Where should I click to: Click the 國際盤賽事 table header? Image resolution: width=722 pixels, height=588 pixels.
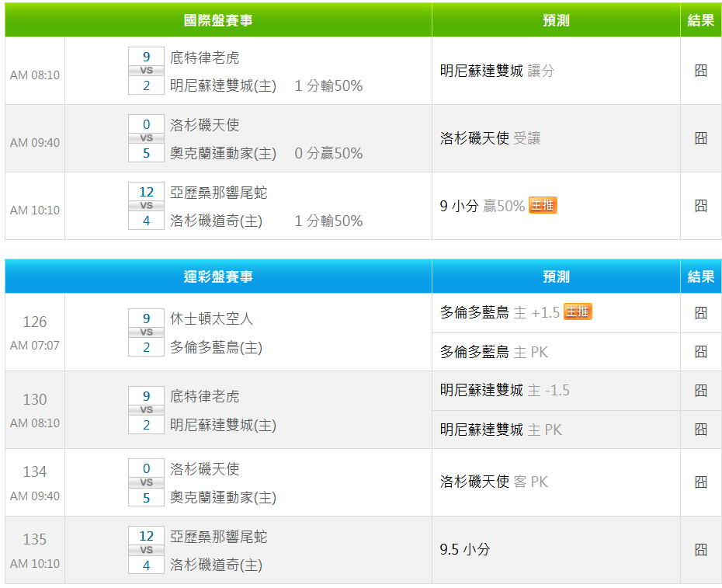click(x=218, y=20)
